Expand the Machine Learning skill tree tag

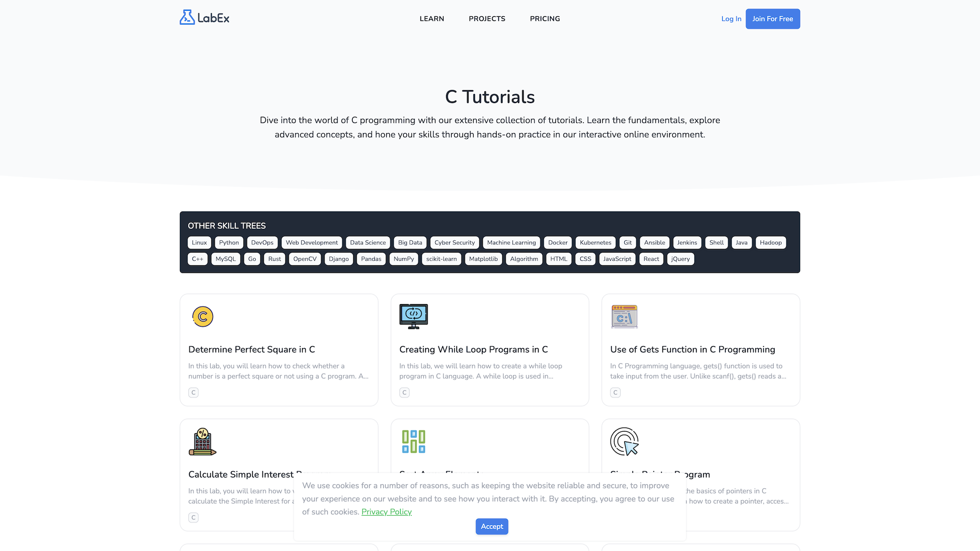pyautogui.click(x=511, y=242)
